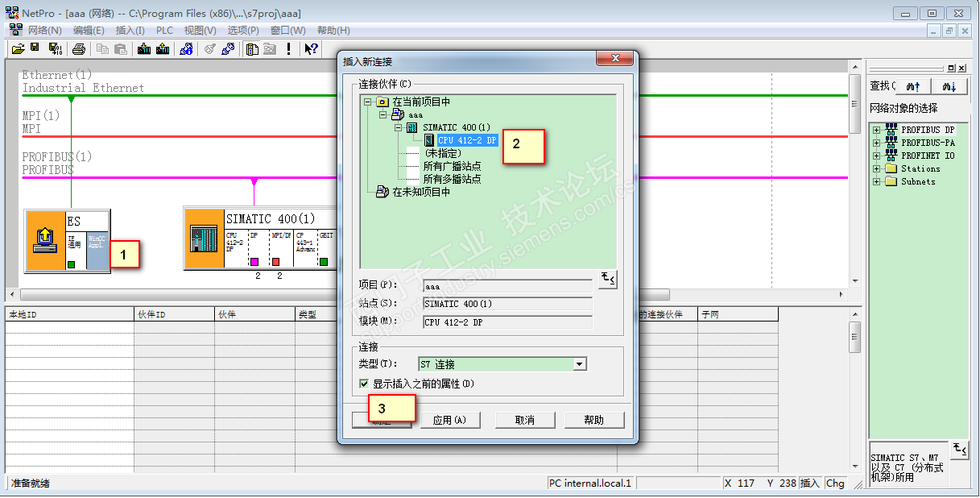Screen dimensions: 980x498
Task: Click the network view vertical scrollbar
Action: click(x=855, y=175)
